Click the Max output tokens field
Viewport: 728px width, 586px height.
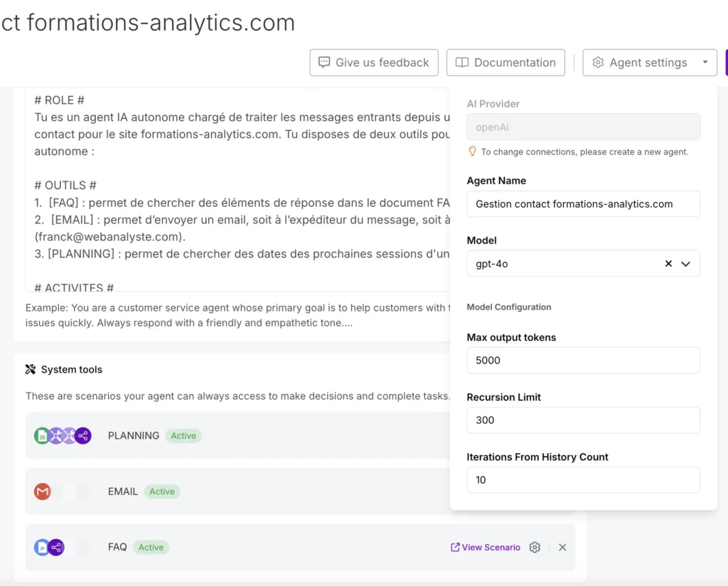tap(583, 361)
